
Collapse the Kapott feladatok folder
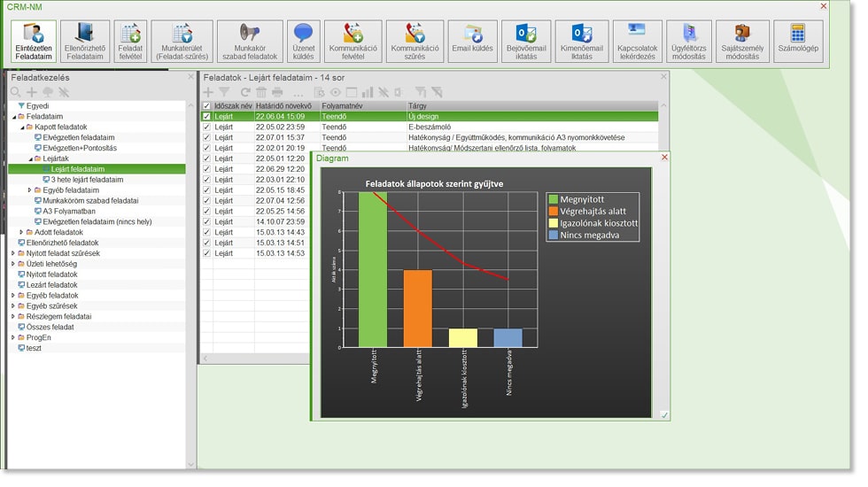pos(22,128)
